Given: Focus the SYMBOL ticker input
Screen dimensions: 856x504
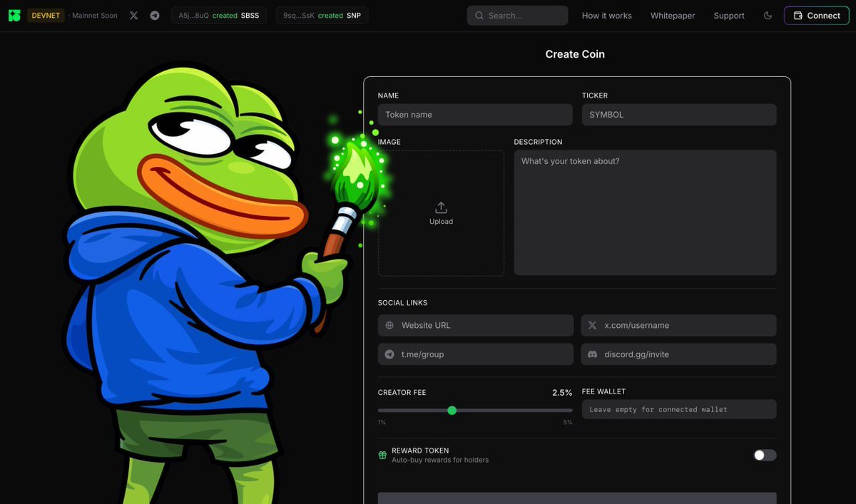Looking at the screenshot, I should (679, 115).
